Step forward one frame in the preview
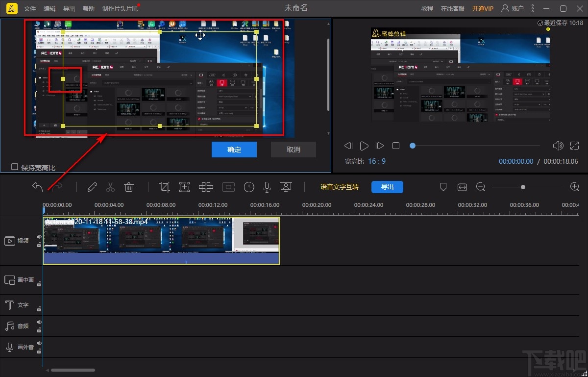The height and width of the screenshot is (377, 588). click(x=379, y=146)
